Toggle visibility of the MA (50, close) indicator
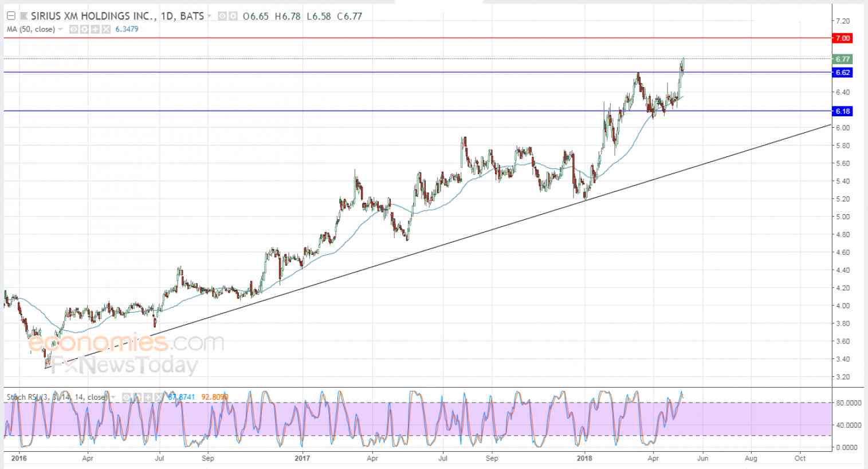This screenshot has width=868, height=469. [74, 29]
